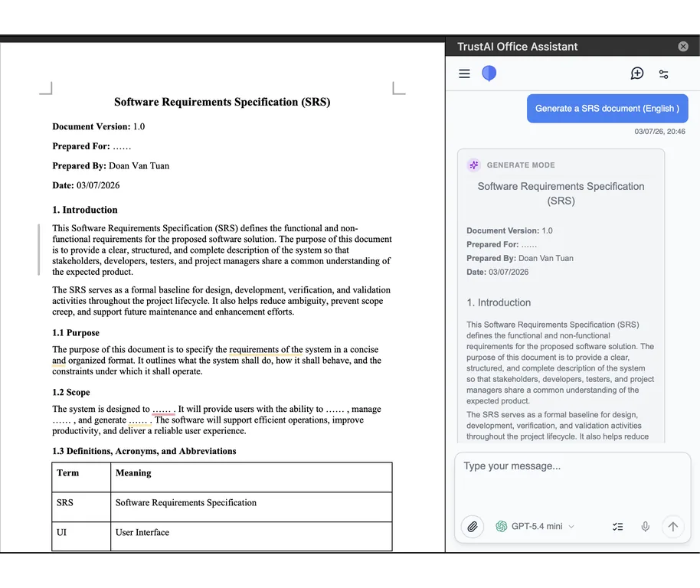Expand the GPT-5.4 mini model dropdown
The width and height of the screenshot is (700, 588).
535,527
